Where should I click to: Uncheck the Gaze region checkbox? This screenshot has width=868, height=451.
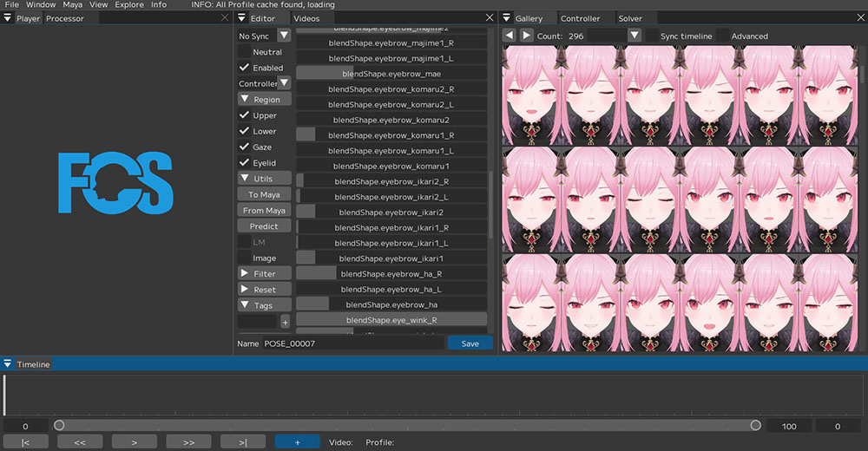[244, 147]
